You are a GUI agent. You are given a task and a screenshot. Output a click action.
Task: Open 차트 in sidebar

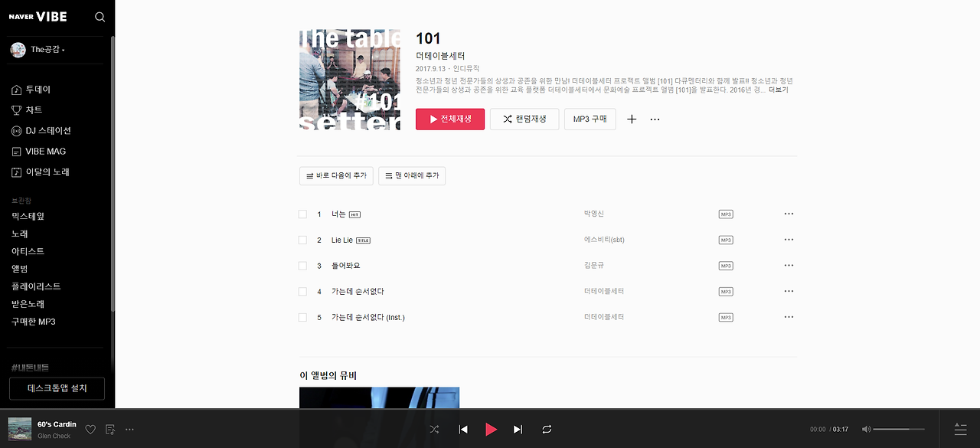point(27,110)
